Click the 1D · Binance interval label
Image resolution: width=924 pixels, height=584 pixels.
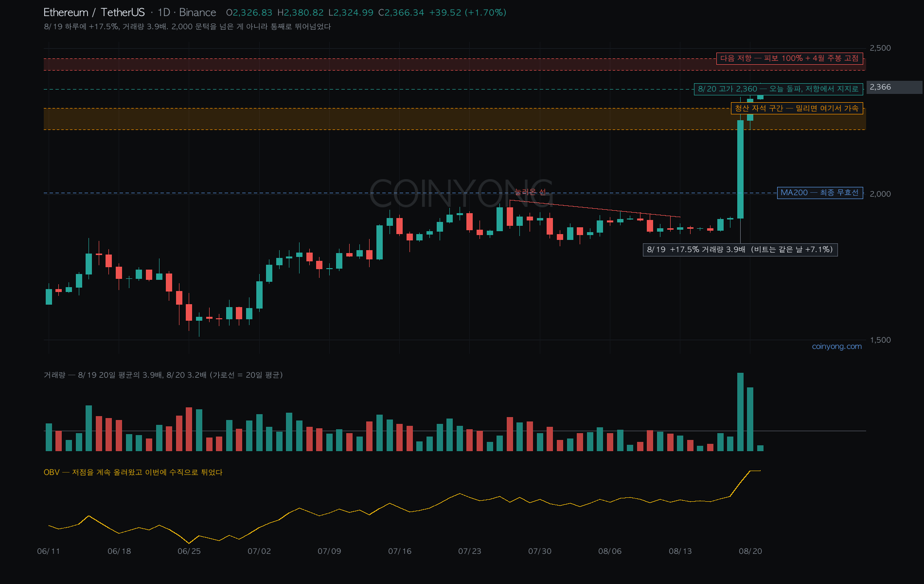187,12
